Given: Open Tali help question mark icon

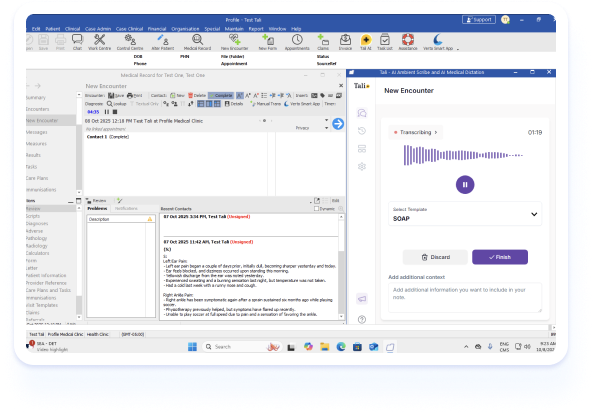Looking at the screenshot, I should (x=362, y=319).
